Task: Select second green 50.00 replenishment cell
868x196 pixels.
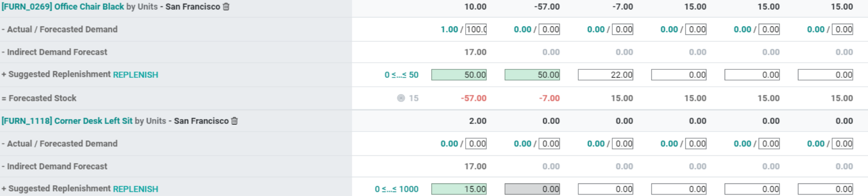Action: pyautogui.click(x=532, y=75)
